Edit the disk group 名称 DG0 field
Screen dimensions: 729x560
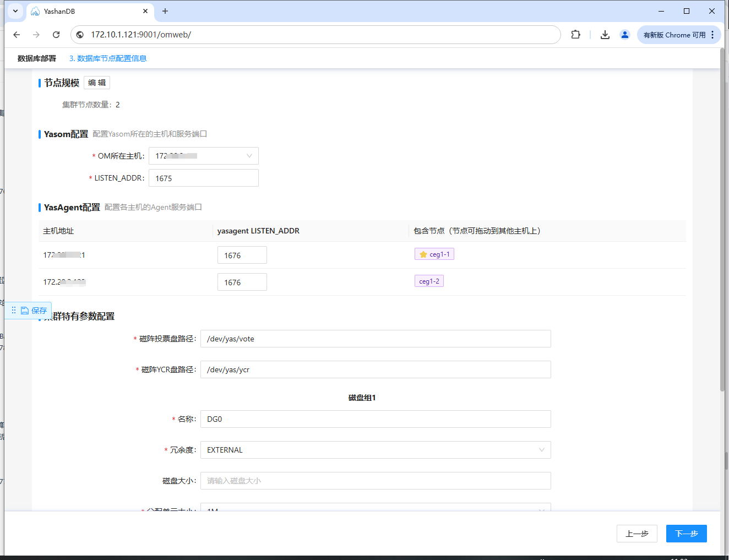pos(376,419)
